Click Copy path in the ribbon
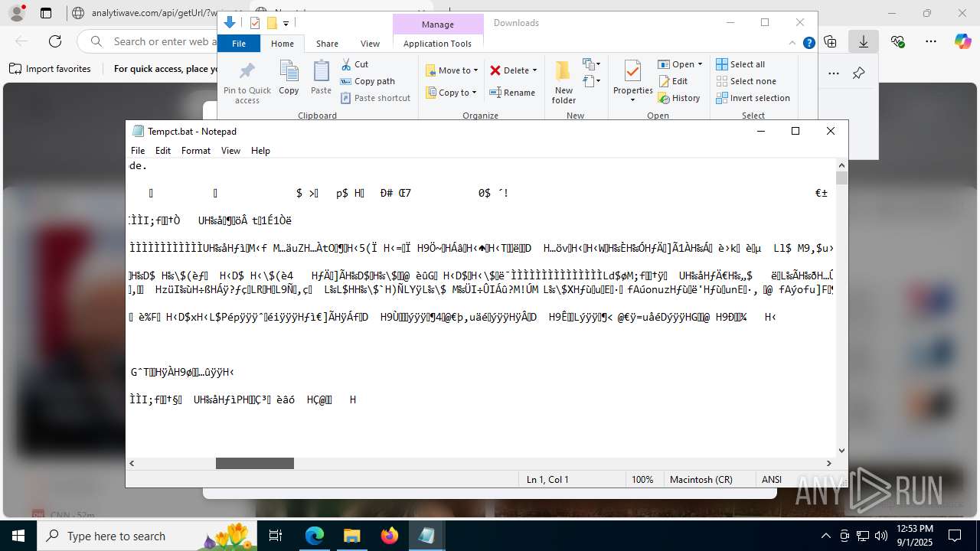The image size is (980, 551). 367,81
